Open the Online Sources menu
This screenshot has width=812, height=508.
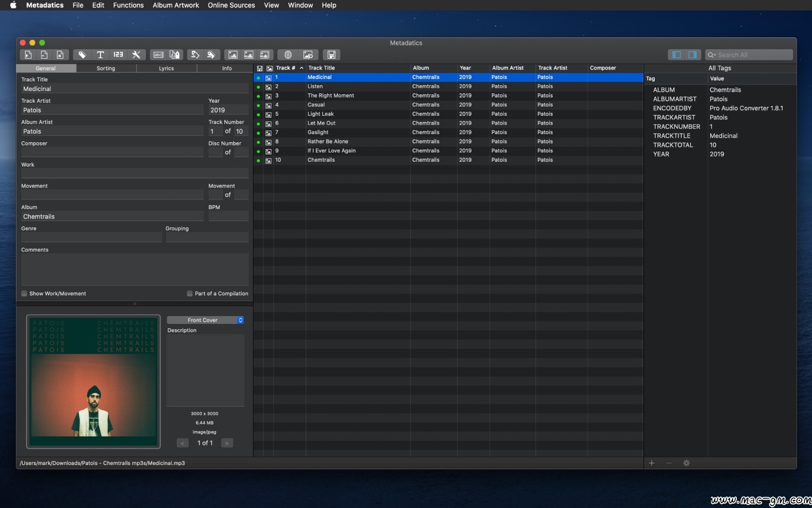point(231,5)
